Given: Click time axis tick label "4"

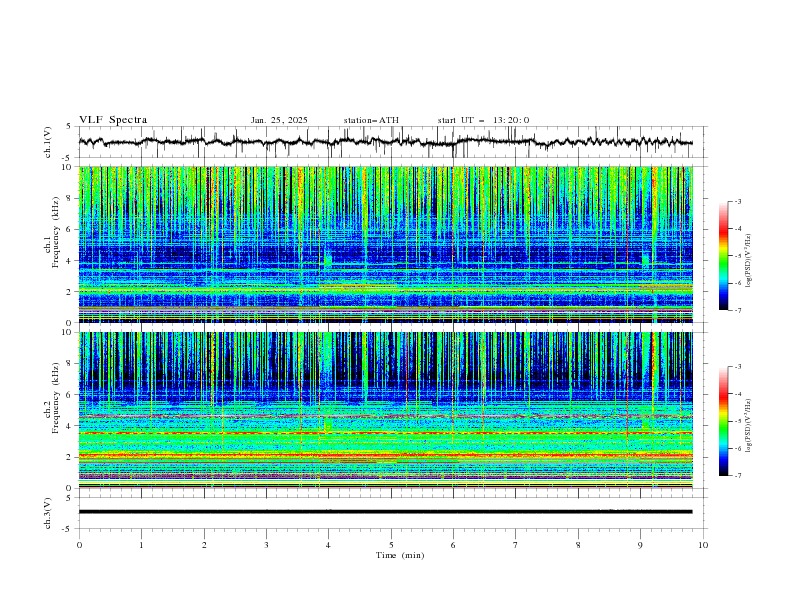Looking at the screenshot, I should point(329,545).
